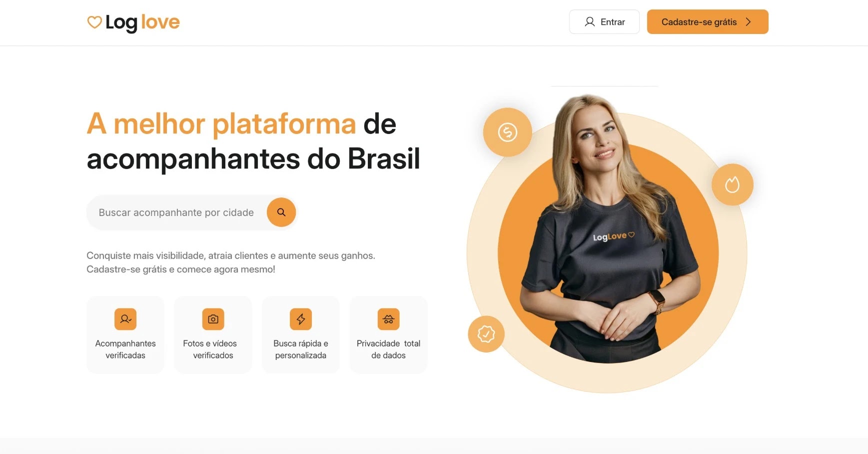
Task: Click the verified user icon above Acompanhantes verificadas
Action: pos(125,319)
